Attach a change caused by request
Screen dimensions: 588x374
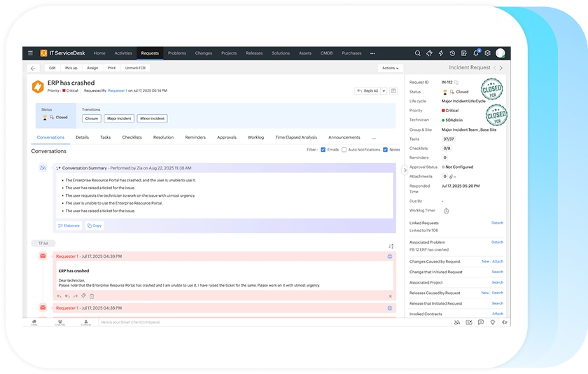(x=498, y=261)
